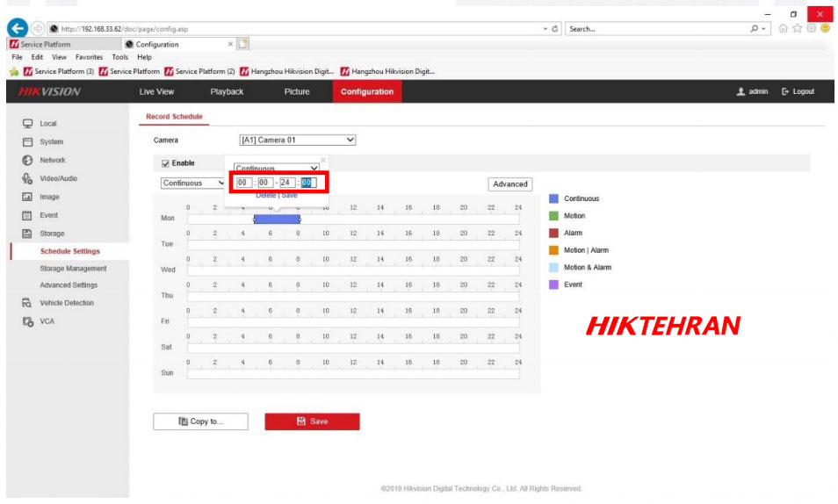This screenshot has width=838, height=504.
Task: Open the Live View tab
Action: point(156,92)
